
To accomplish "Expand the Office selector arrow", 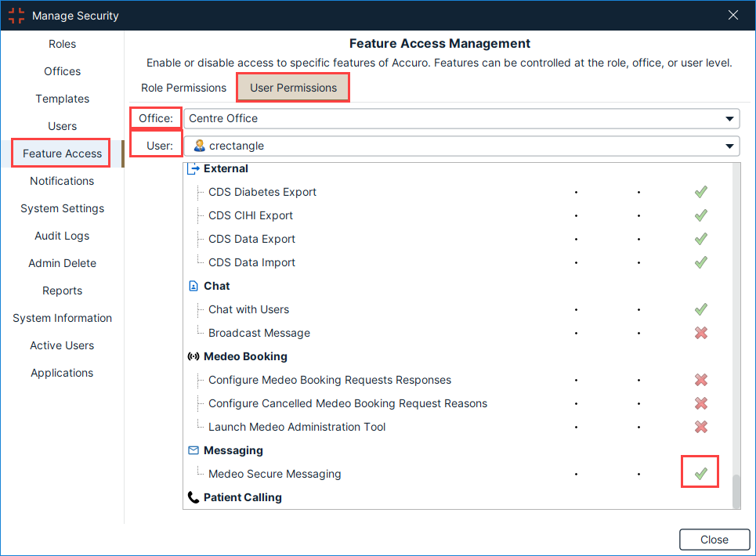I will tap(729, 118).
